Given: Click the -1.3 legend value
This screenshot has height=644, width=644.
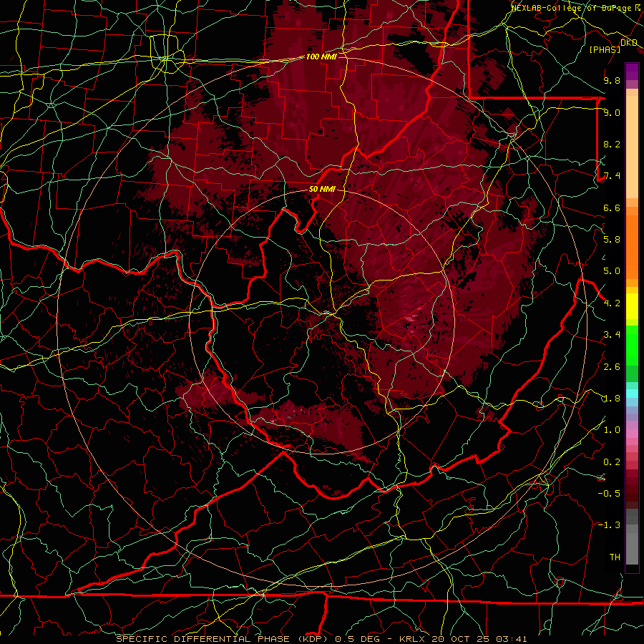Looking at the screenshot, I should [609, 525].
